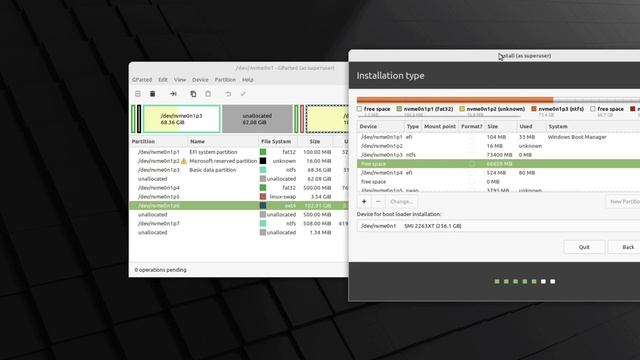The image size is (640, 360).
Task: Click the Apply operations checkmark icon in GParted
Action: 243,94
